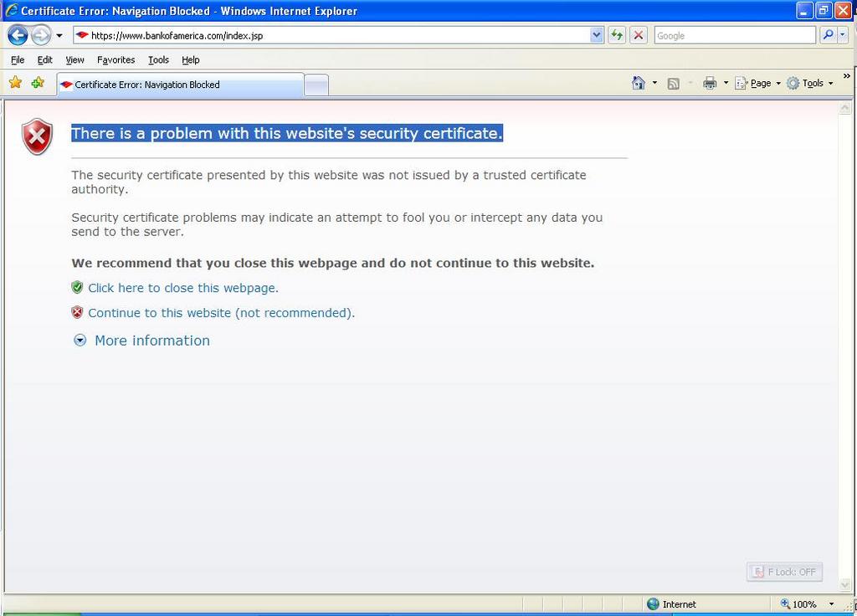Click the Home icon in the command bar
Screen dimensions: 857x616
pyautogui.click(x=638, y=83)
